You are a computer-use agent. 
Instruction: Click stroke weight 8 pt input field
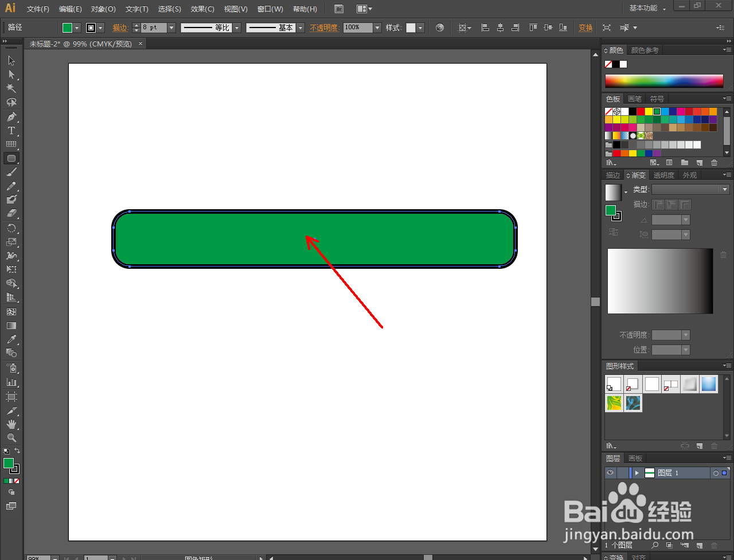(x=153, y=28)
